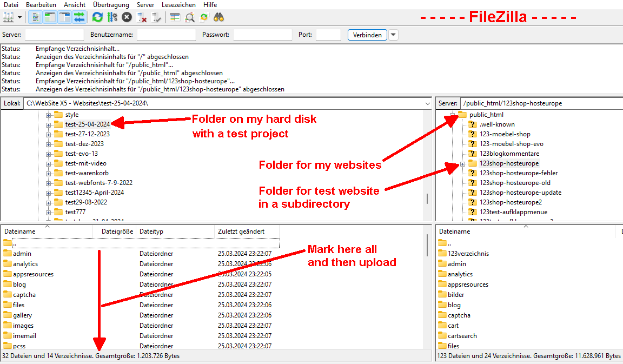623x364 pixels.
Task: Click the refresh file lists icon
Action: point(97,17)
